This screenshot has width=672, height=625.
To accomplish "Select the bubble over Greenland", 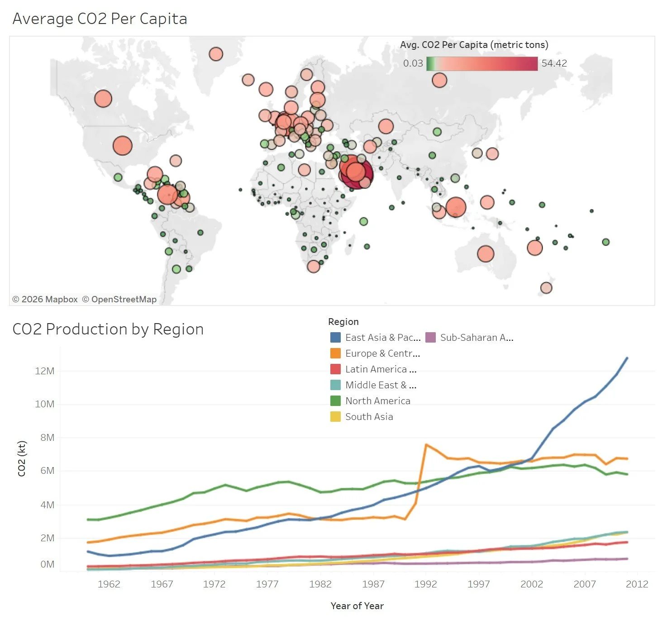I will tap(216, 54).
